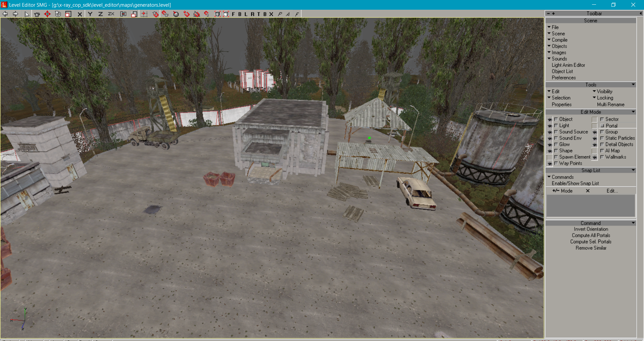Open the Object List
Viewport: 644px width, 341px height.
562,71
